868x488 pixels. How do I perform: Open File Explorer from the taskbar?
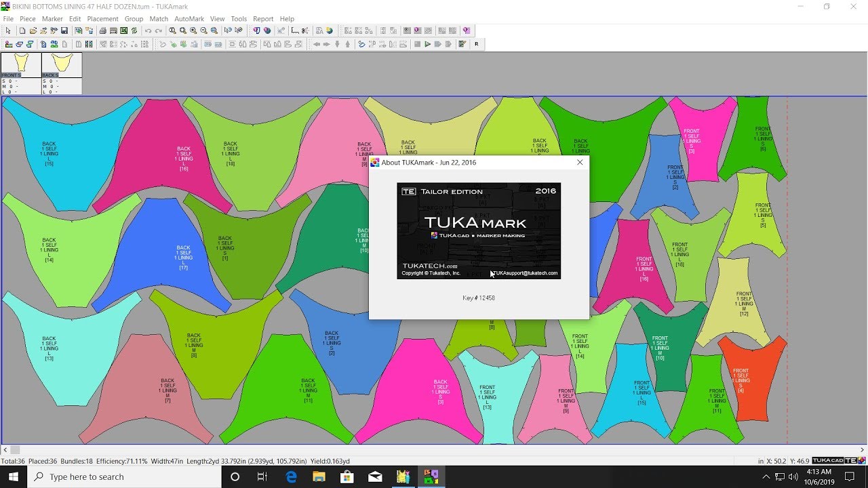[x=319, y=476]
